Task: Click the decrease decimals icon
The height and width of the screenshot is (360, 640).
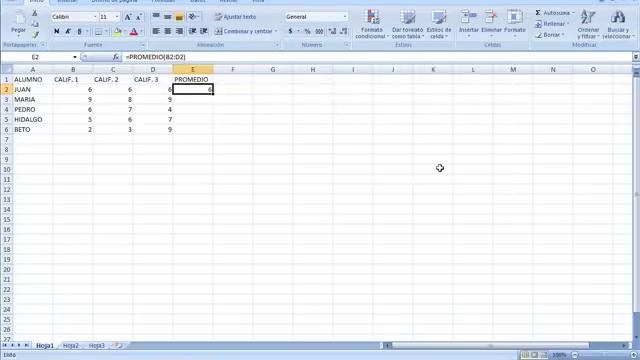Action: tap(344, 31)
